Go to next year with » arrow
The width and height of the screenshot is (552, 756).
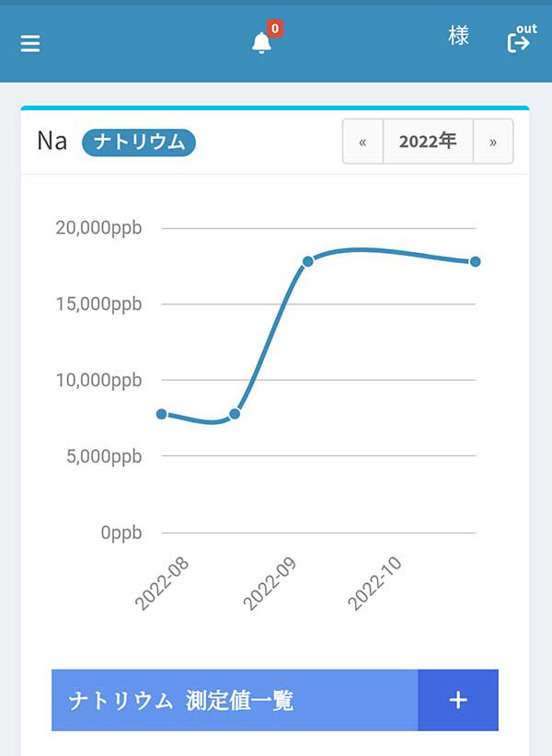tap(493, 142)
